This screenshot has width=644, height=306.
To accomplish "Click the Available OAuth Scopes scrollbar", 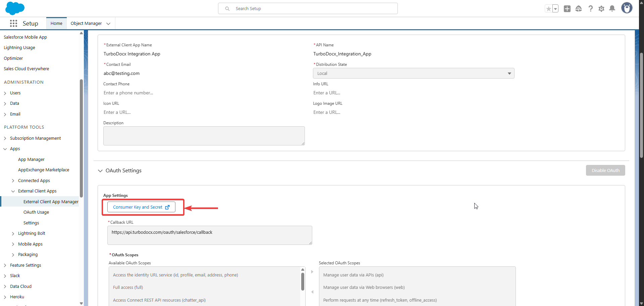I will click(303, 281).
